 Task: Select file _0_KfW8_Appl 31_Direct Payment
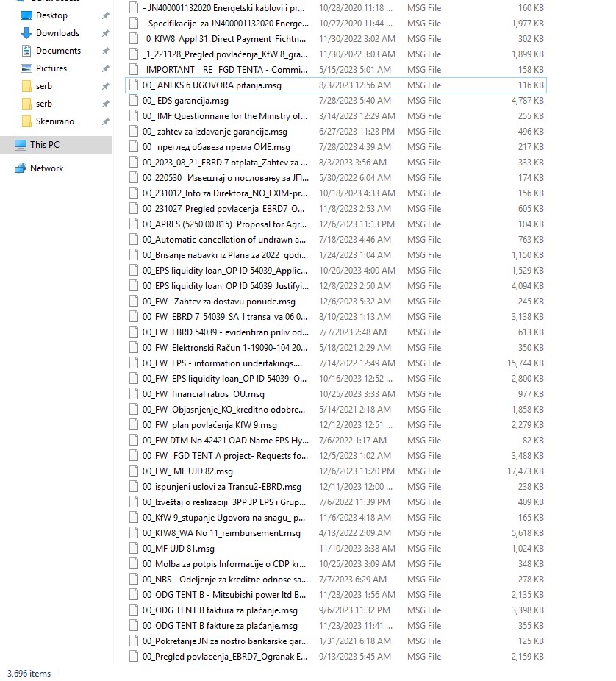coord(224,39)
